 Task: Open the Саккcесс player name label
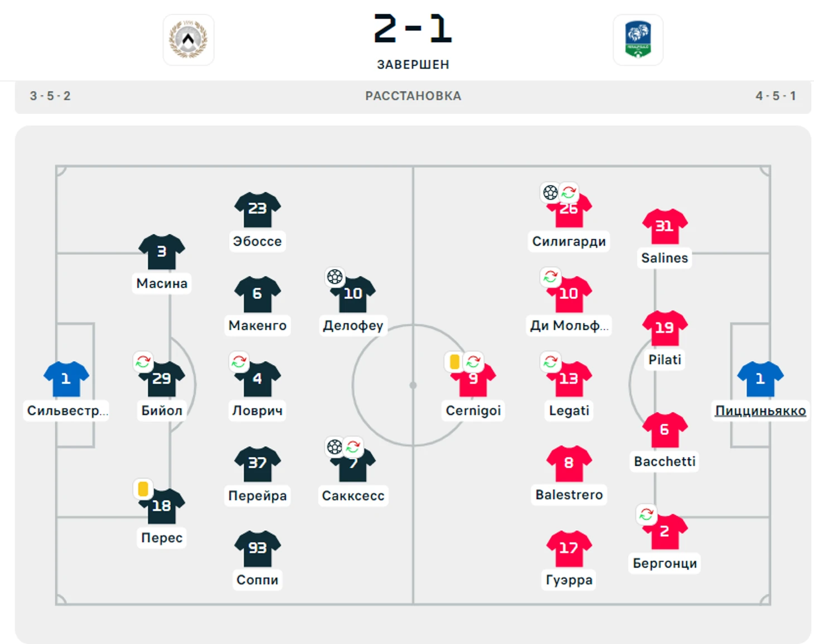[353, 496]
